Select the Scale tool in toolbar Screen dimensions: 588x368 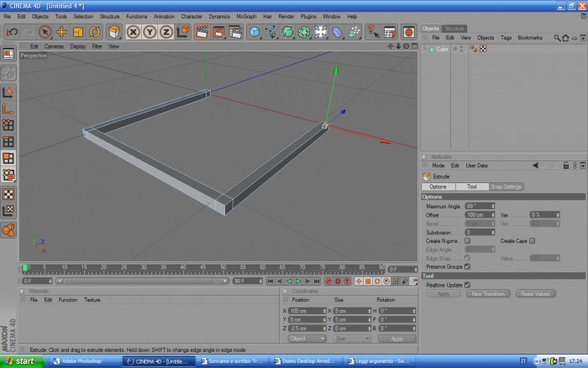click(x=78, y=32)
